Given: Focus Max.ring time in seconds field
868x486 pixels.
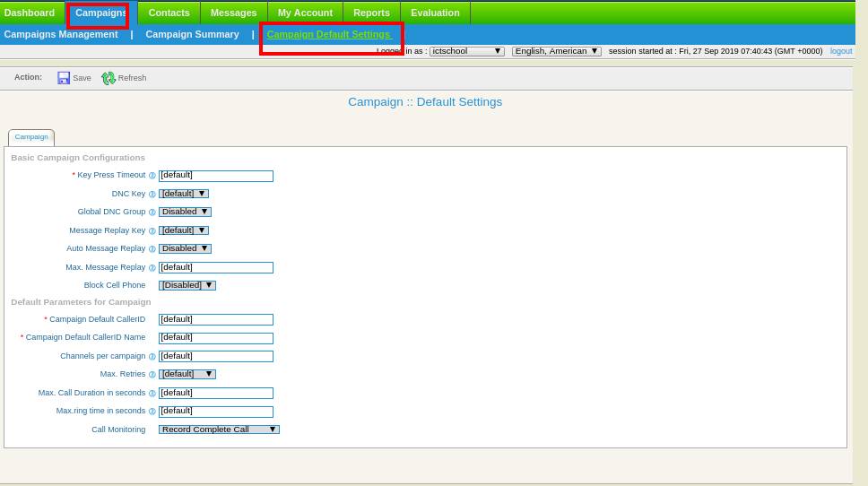Looking at the screenshot, I should coord(216,412).
